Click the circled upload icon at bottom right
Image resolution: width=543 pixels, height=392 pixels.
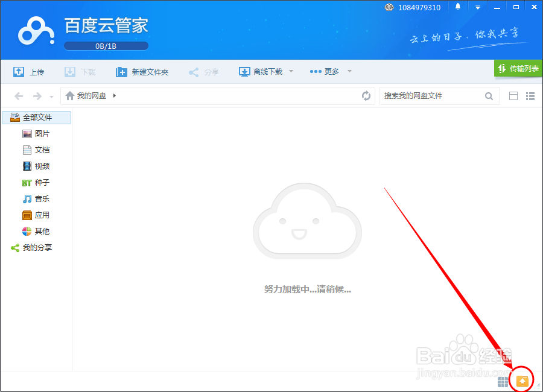point(522,381)
